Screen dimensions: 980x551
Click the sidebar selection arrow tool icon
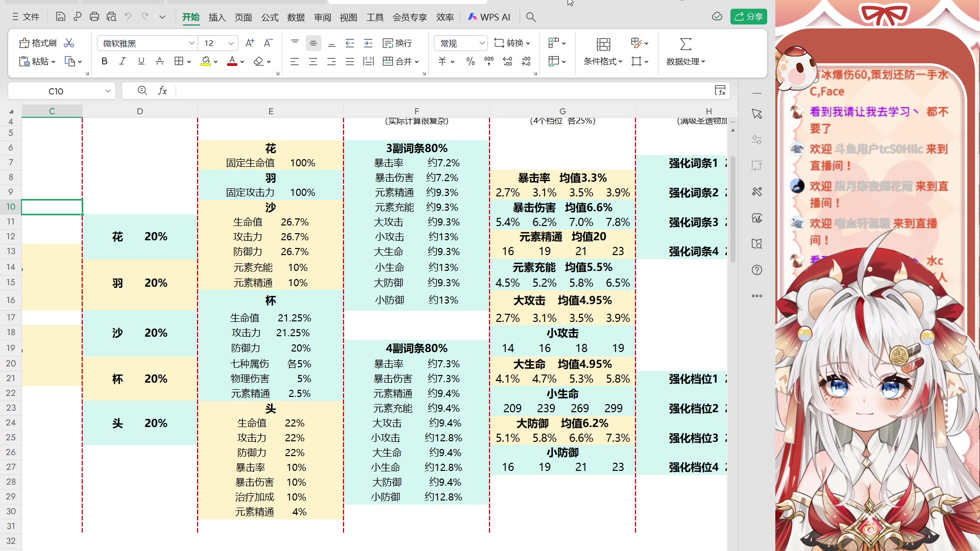pyautogui.click(x=757, y=114)
